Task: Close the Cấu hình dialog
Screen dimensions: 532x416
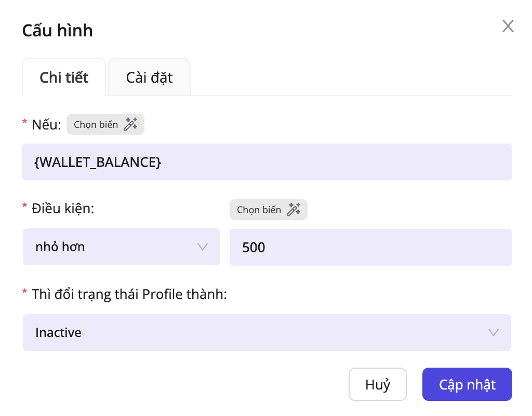Action: [x=508, y=27]
